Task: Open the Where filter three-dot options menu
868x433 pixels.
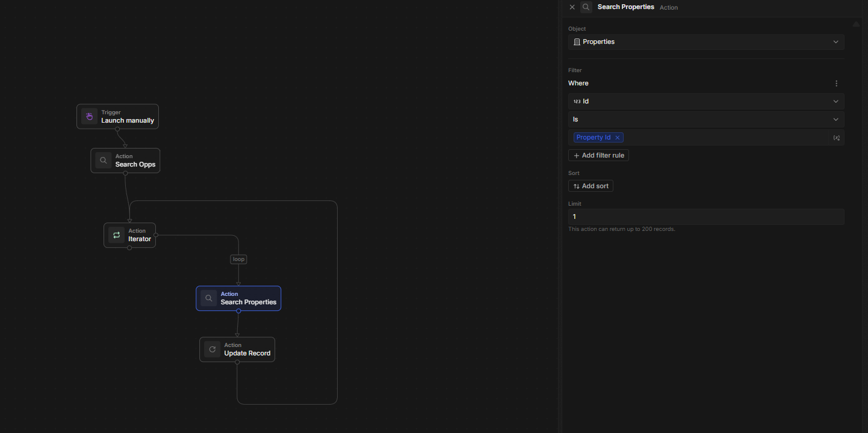Action: click(x=836, y=84)
